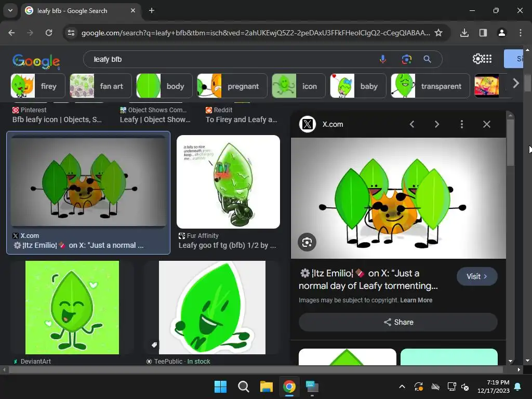Image resolution: width=532 pixels, height=399 pixels.
Task: Search by image with Google Lens
Action: [x=406, y=59]
